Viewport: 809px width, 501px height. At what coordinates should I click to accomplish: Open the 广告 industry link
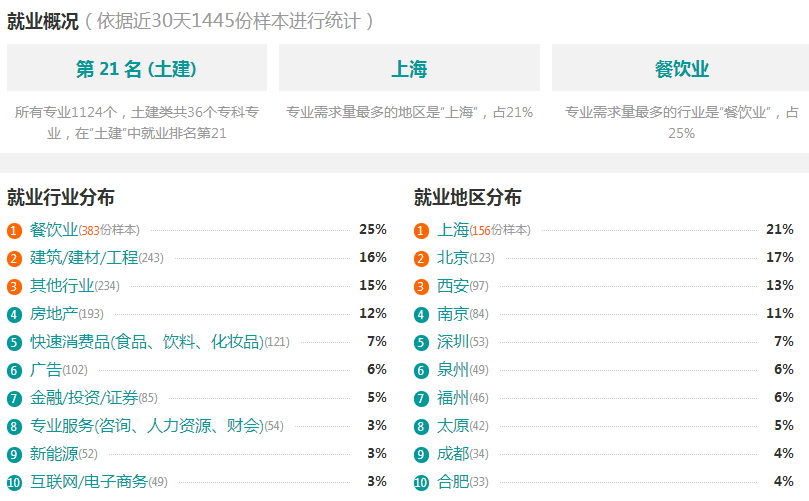pyautogui.click(x=46, y=369)
